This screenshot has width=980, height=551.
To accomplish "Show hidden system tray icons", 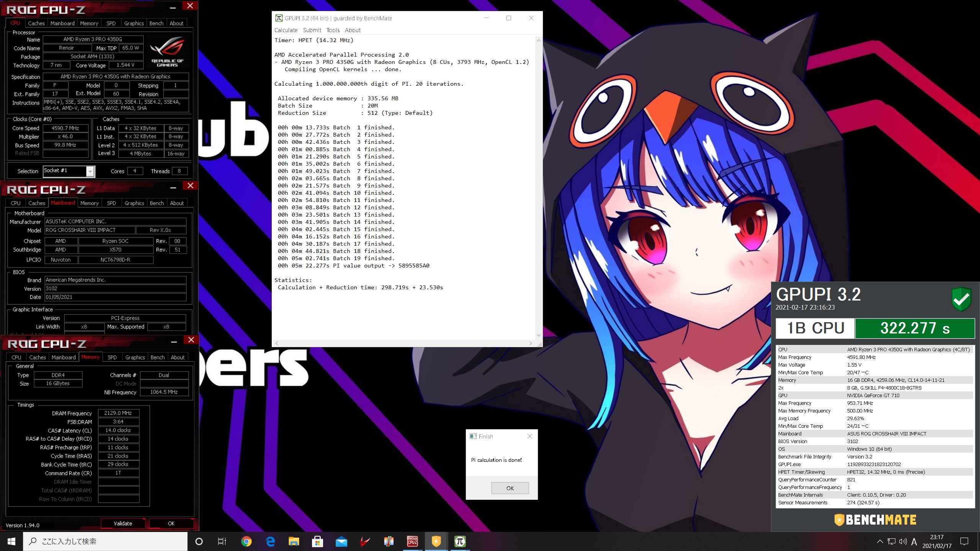I will coord(880,541).
